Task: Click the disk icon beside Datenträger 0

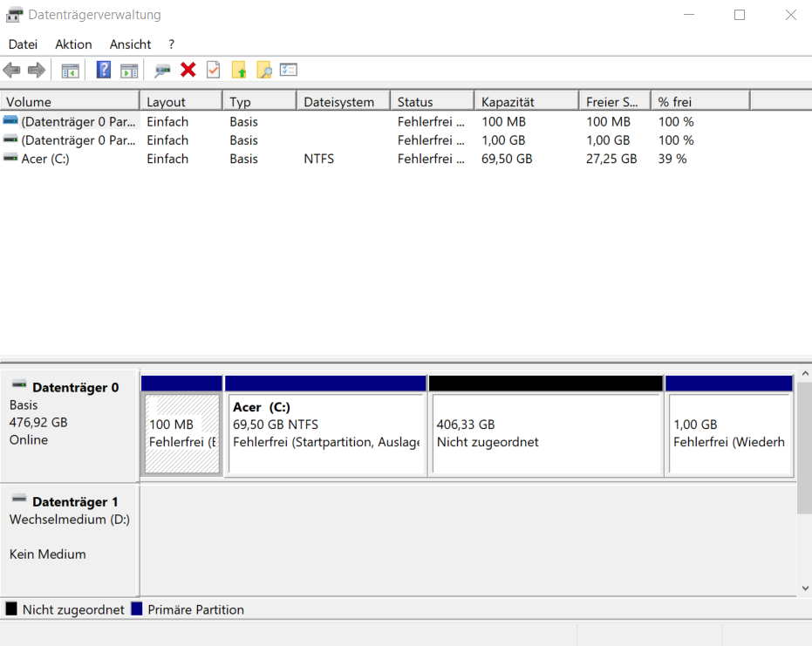Action: [19, 384]
